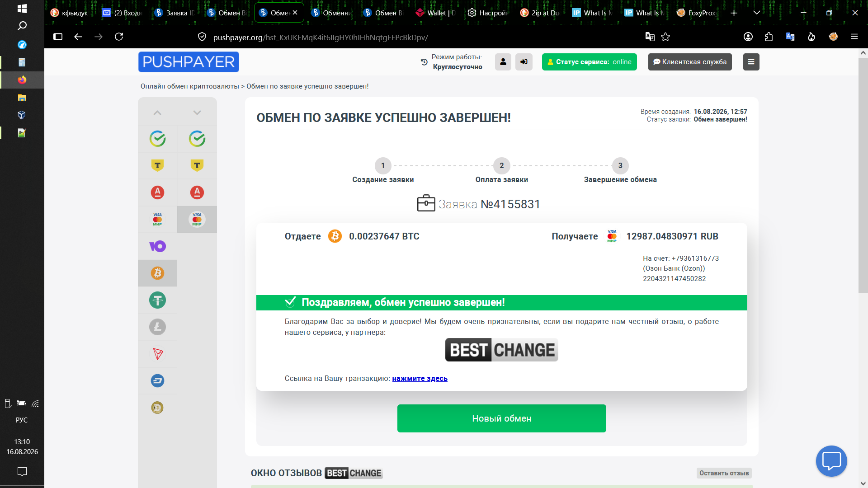Select Tether USDT icon in sidebar
This screenshot has width=868, height=488.
point(157,300)
